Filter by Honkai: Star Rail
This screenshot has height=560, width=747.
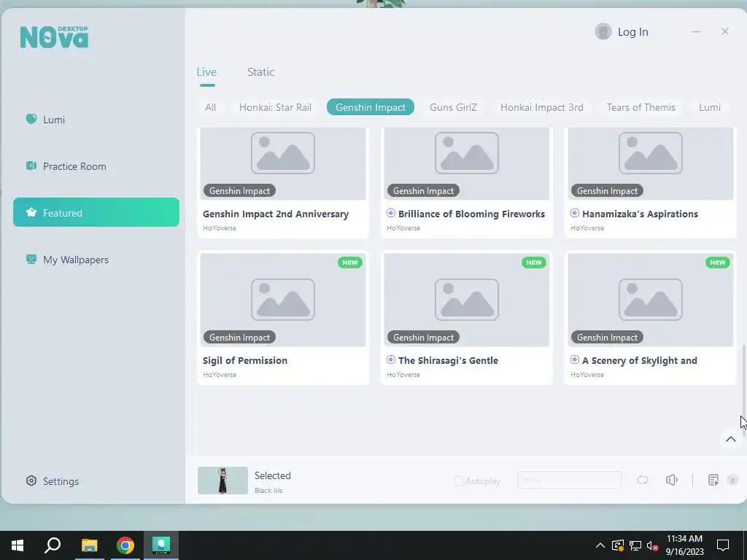tap(275, 107)
